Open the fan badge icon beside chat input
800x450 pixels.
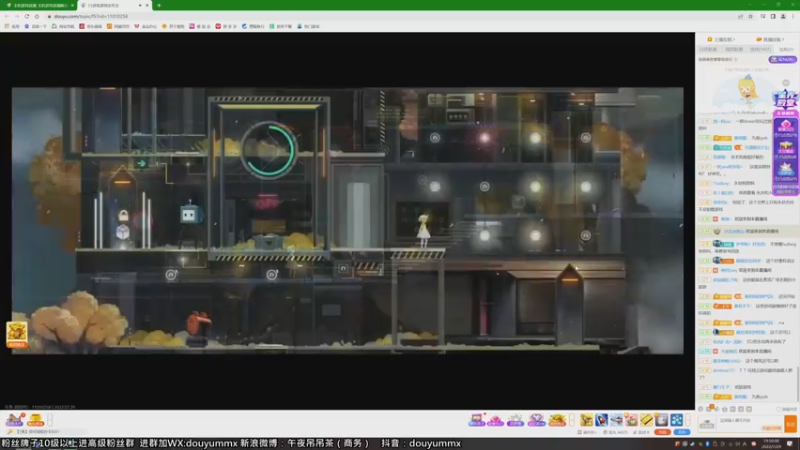tap(707, 423)
